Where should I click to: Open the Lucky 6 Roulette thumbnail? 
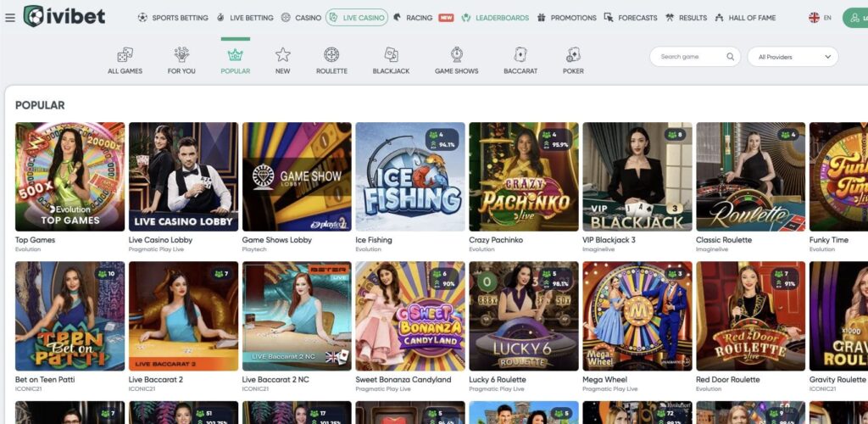524,316
